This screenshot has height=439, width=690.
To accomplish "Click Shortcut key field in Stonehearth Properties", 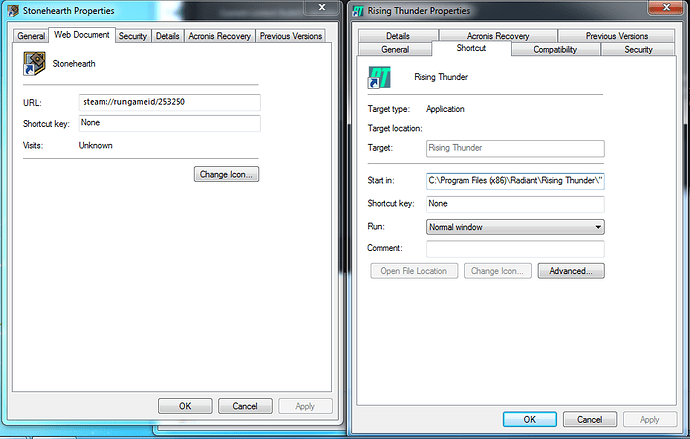I will 169,123.
